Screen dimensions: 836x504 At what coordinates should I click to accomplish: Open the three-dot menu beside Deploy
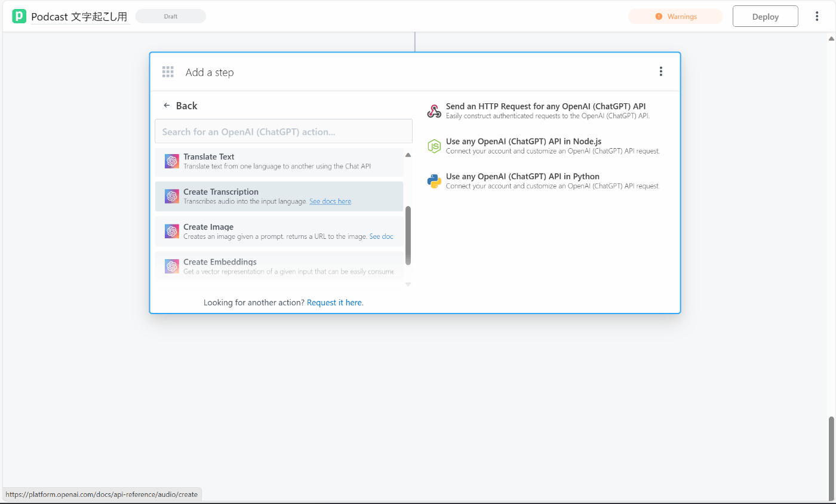[x=817, y=16]
